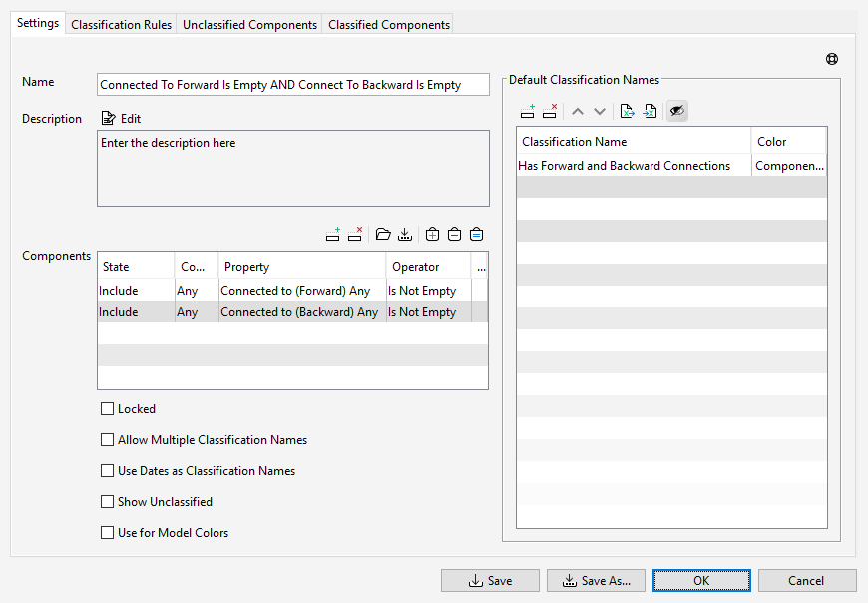The image size is (868, 603).
Task: Select 'Connected to (Forward) Any' cell
Action: (x=302, y=291)
